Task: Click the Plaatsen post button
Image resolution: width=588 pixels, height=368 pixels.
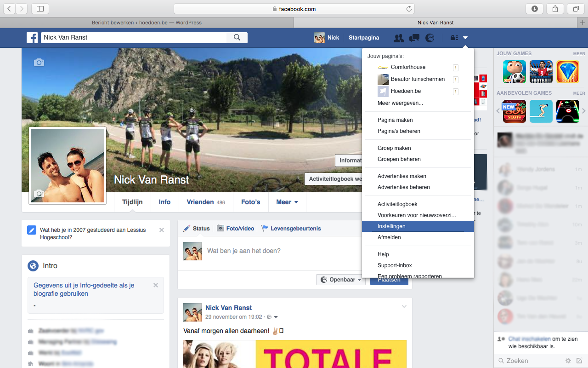Action: pyautogui.click(x=389, y=280)
